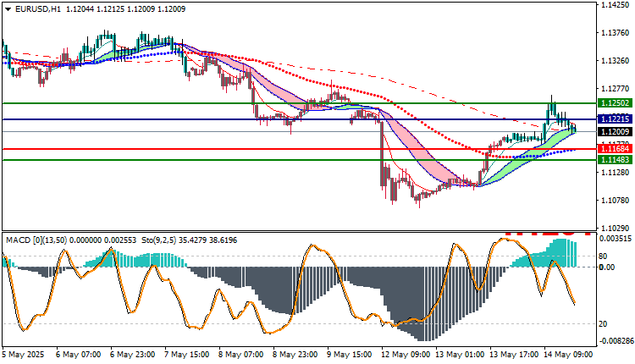Click the 0.003515 indicator scale value

click(616, 239)
